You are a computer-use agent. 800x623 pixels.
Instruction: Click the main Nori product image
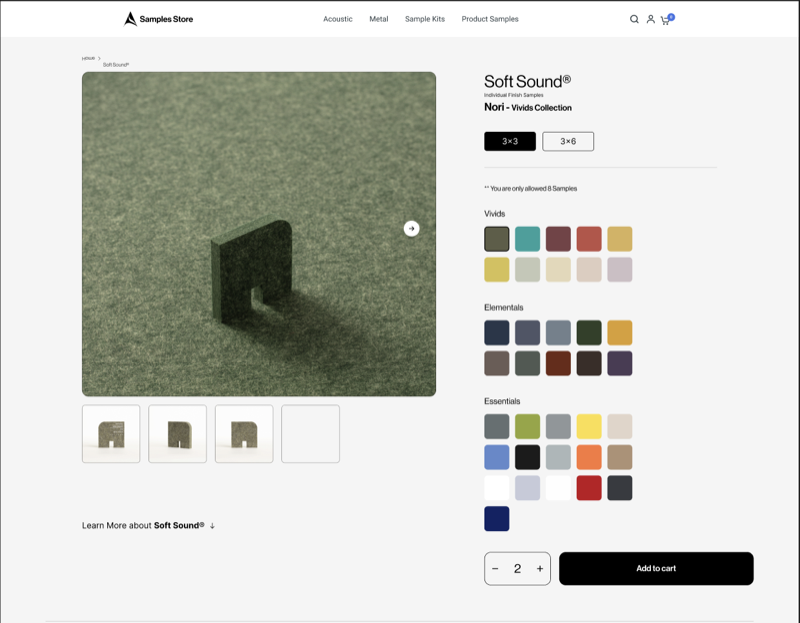(x=259, y=234)
